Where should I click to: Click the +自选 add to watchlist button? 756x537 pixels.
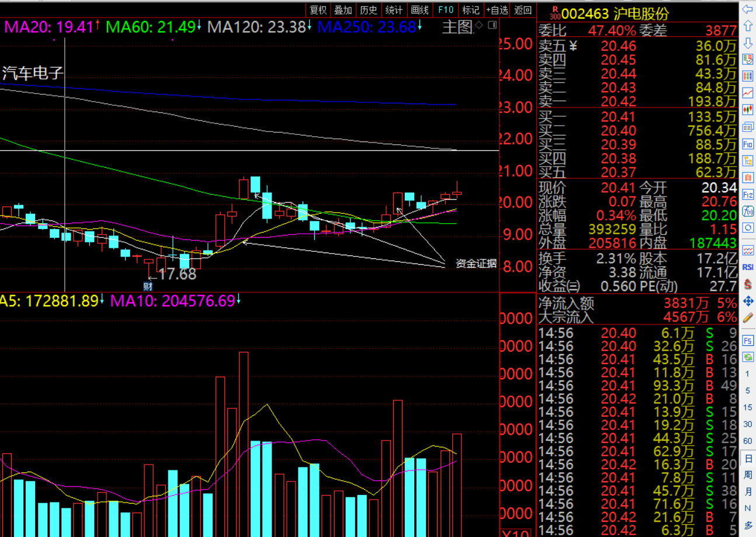(x=497, y=10)
